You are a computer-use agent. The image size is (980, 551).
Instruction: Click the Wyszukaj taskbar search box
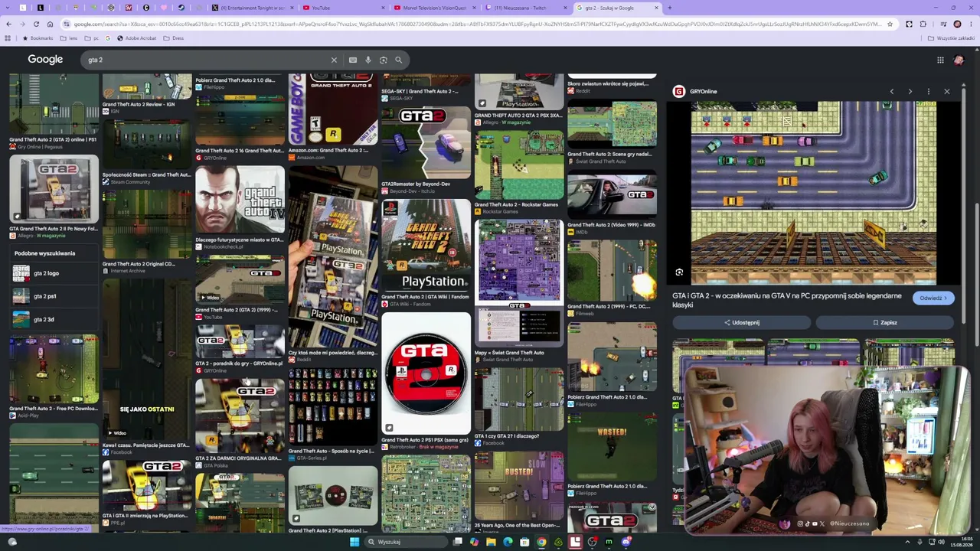point(406,542)
